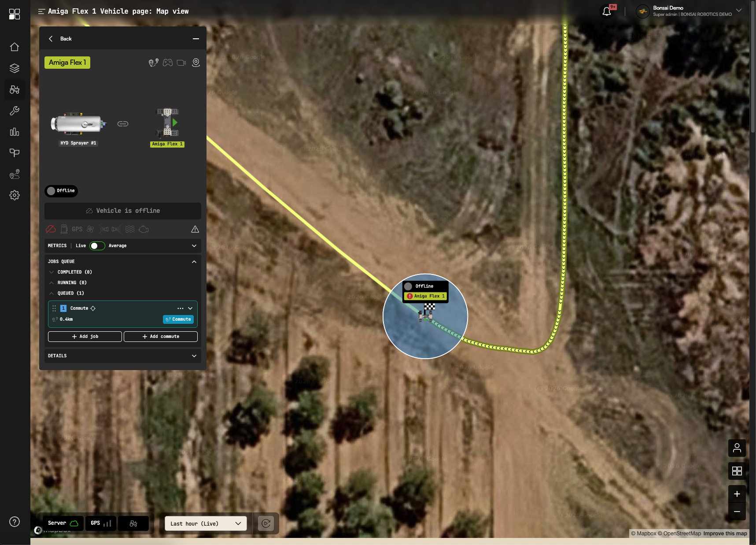756x545 pixels.
Task: Open the Commute job three-dot menu
Action: point(181,308)
